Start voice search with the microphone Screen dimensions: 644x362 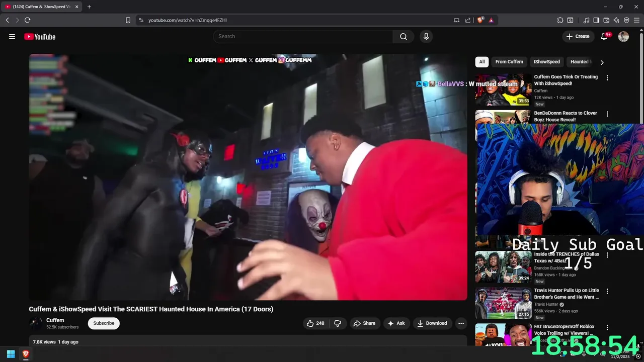pos(426,36)
